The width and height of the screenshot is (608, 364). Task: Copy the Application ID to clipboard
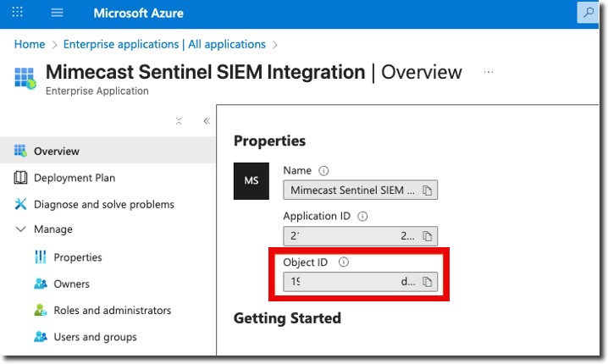coord(428,235)
